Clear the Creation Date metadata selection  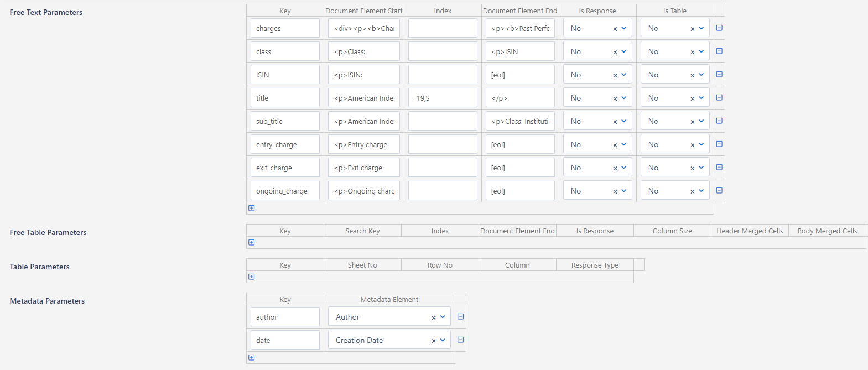(x=434, y=341)
